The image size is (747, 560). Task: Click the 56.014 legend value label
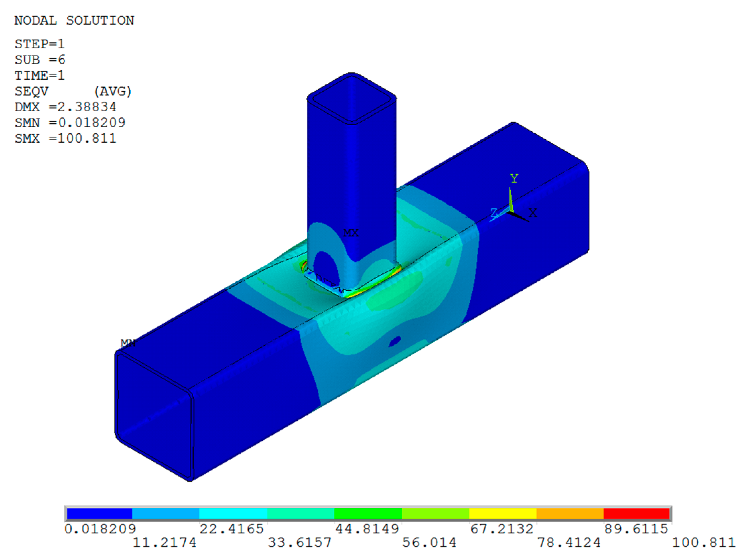(429, 543)
